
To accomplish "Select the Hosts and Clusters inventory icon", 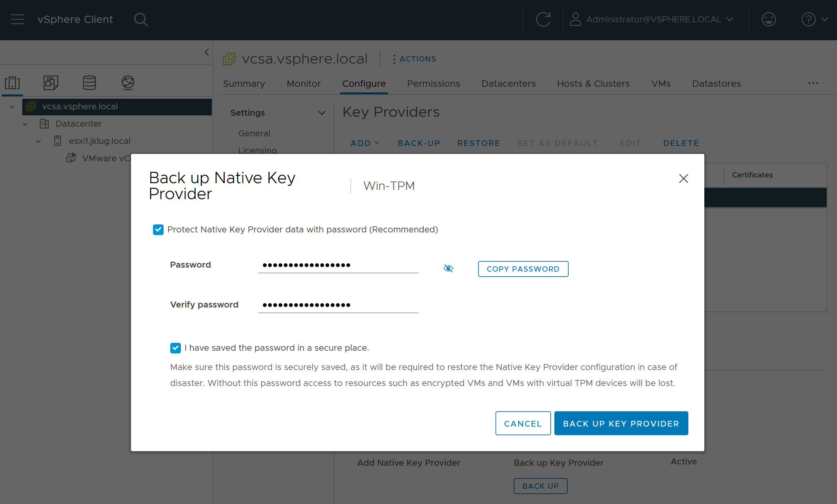I will click(x=13, y=82).
